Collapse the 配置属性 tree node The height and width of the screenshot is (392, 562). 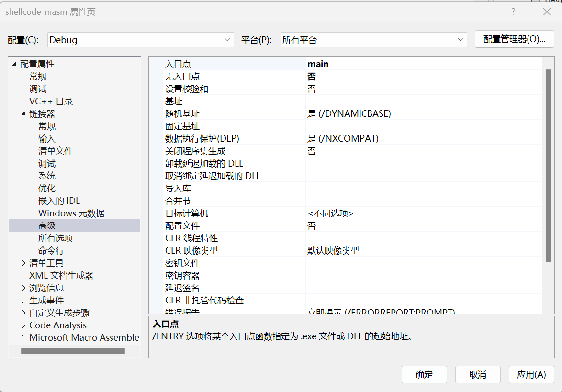14,64
